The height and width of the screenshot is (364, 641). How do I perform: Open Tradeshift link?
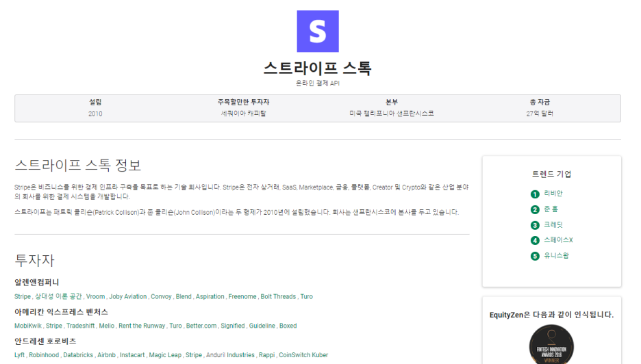pos(80,326)
